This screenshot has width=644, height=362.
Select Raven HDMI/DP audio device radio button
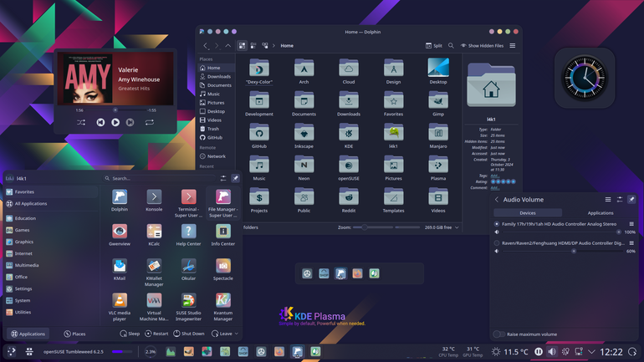pos(497,243)
